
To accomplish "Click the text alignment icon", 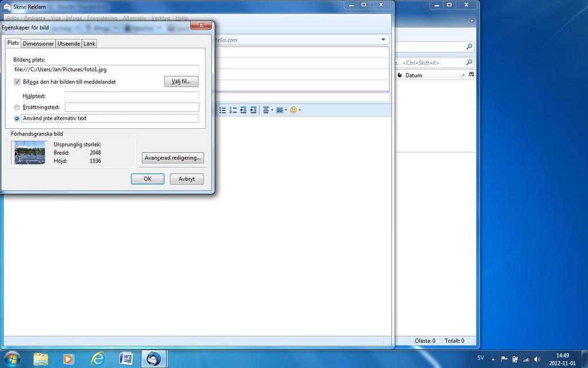I will tap(266, 110).
